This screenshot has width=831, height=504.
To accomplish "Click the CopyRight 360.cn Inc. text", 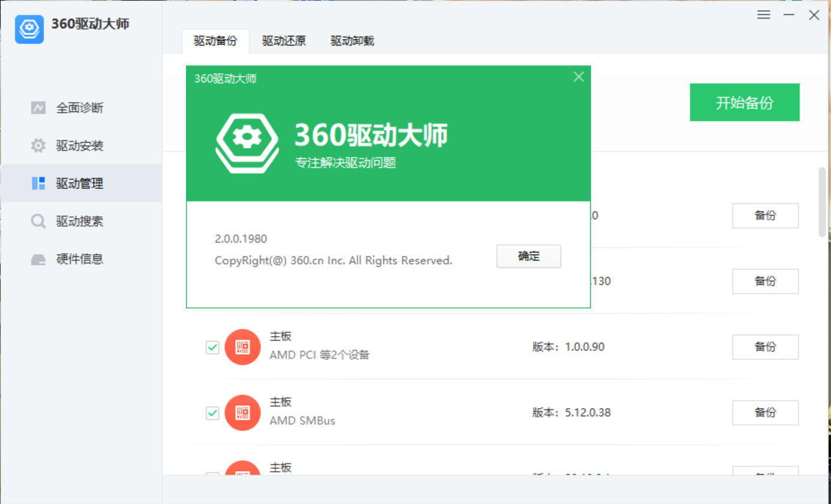I will point(334,260).
